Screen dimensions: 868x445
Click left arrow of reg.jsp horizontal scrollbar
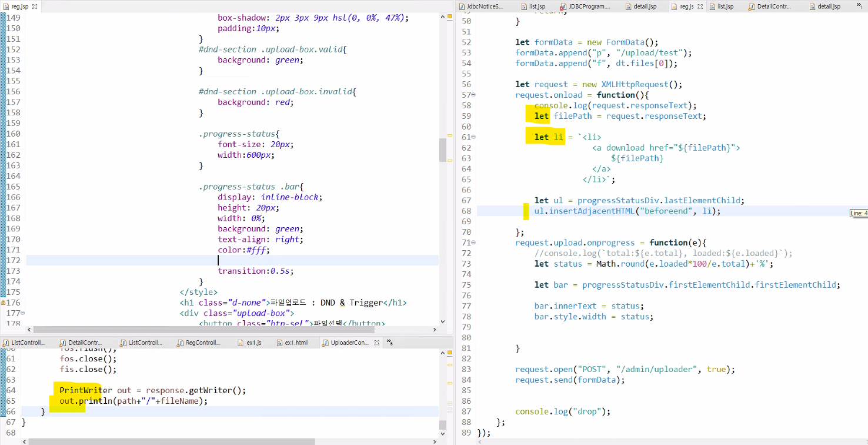coord(30,330)
